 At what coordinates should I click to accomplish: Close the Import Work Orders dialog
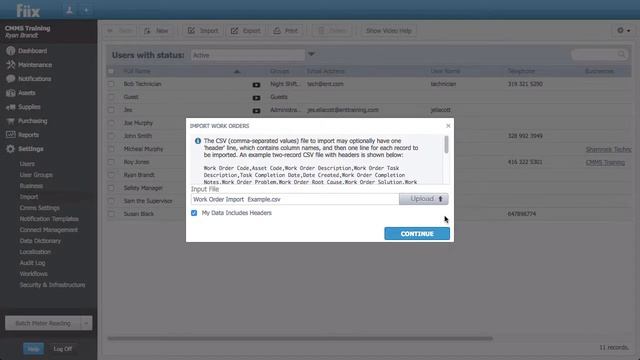[448, 126]
